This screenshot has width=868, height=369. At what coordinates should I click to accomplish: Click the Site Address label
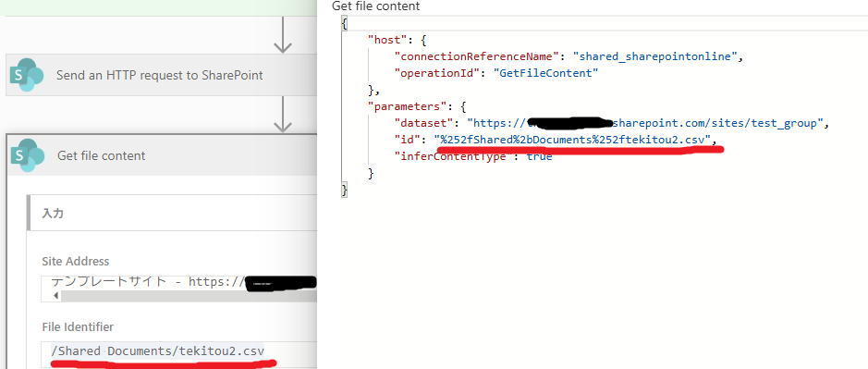click(x=75, y=261)
